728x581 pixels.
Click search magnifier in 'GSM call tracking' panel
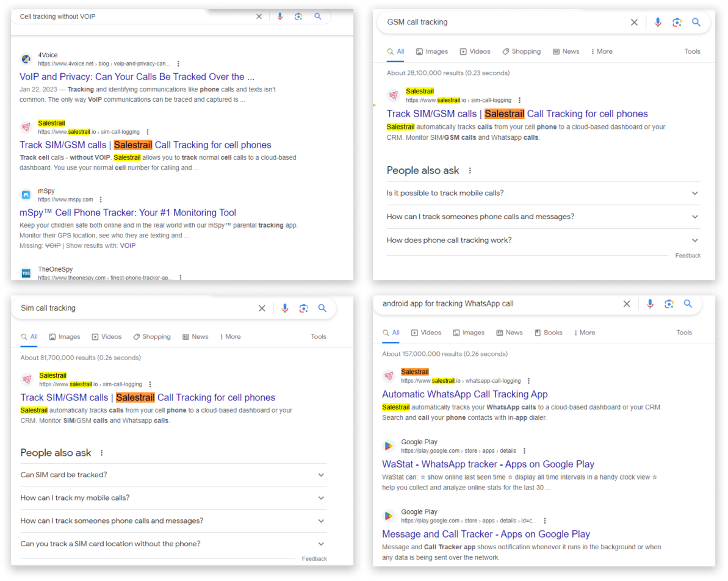[696, 23]
